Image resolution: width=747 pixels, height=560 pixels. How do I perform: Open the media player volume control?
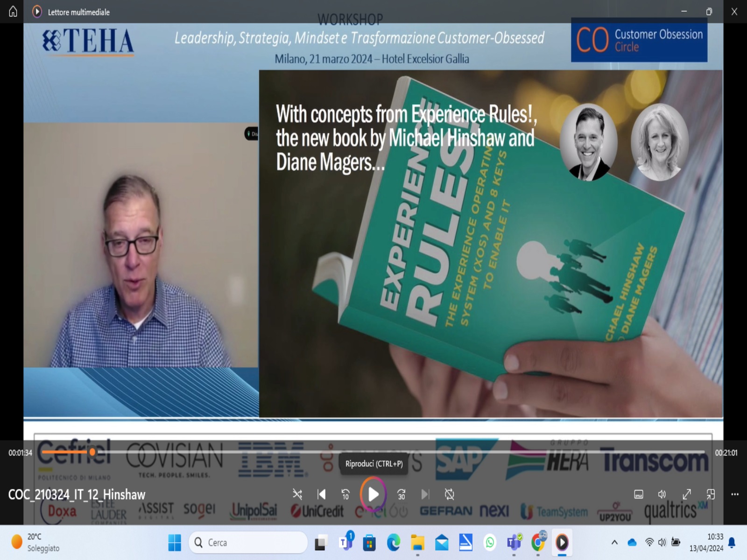(662, 494)
